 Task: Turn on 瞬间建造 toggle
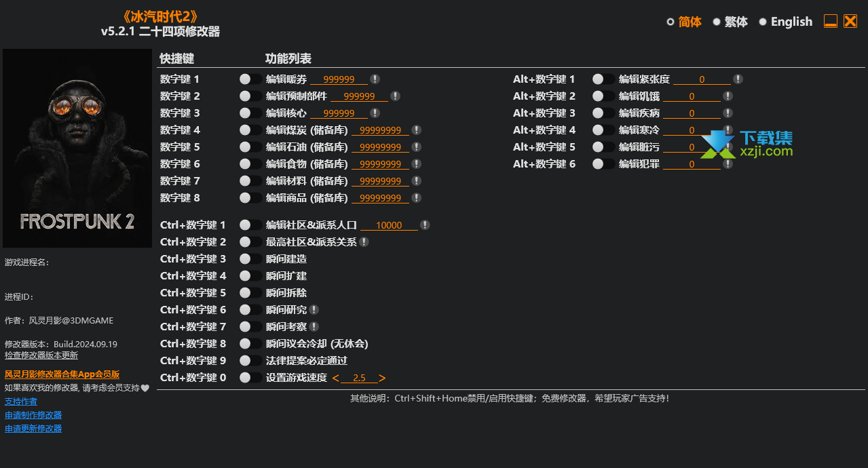(x=250, y=259)
